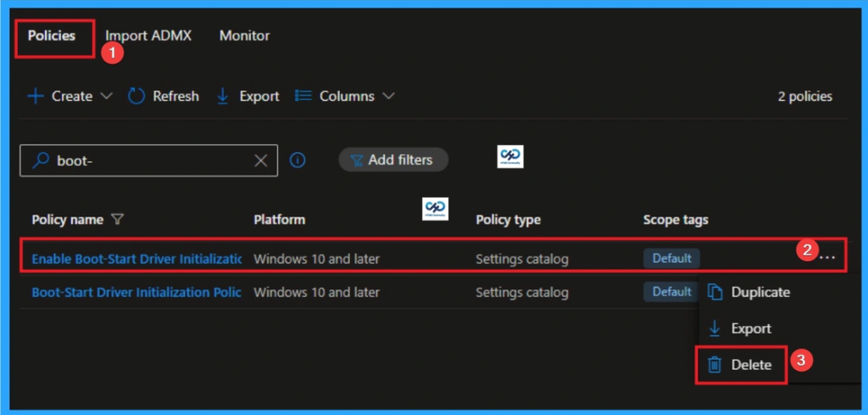Click Settings catalog in the Enable Boot-Start row
The height and width of the screenshot is (415, 868).
(522, 259)
